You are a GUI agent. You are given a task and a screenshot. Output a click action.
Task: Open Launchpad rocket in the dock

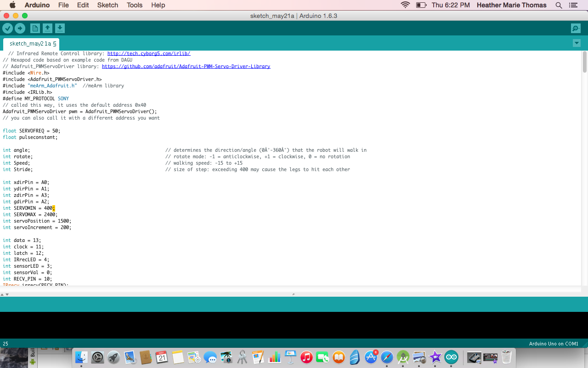point(113,357)
